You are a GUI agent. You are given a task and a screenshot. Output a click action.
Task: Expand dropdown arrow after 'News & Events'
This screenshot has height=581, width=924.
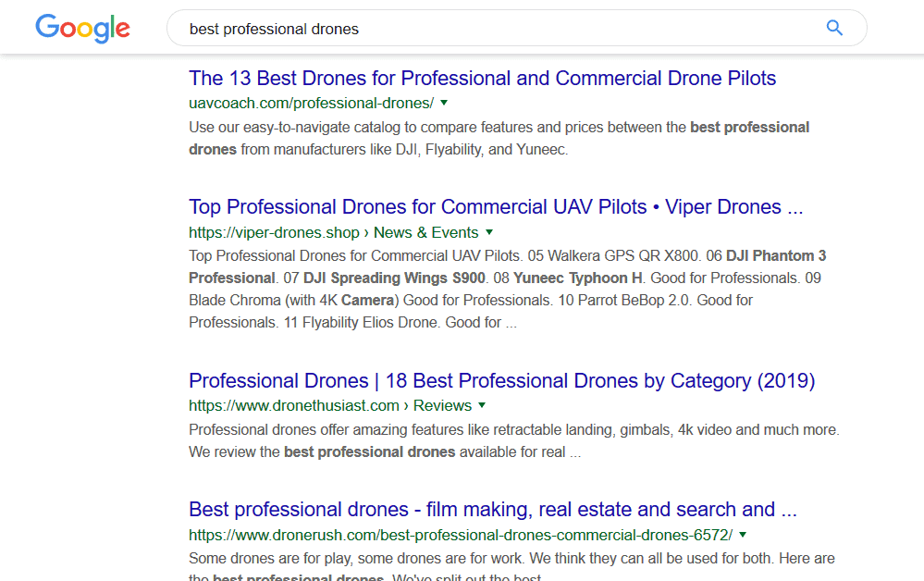pyautogui.click(x=489, y=232)
